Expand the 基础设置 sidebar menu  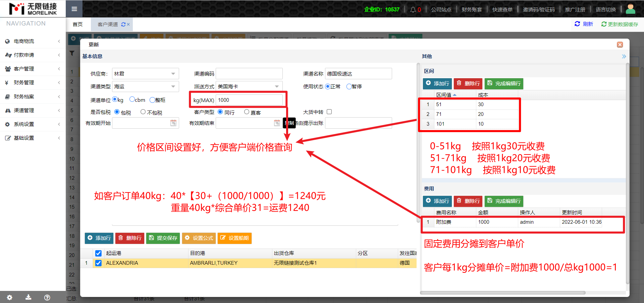tap(33, 138)
